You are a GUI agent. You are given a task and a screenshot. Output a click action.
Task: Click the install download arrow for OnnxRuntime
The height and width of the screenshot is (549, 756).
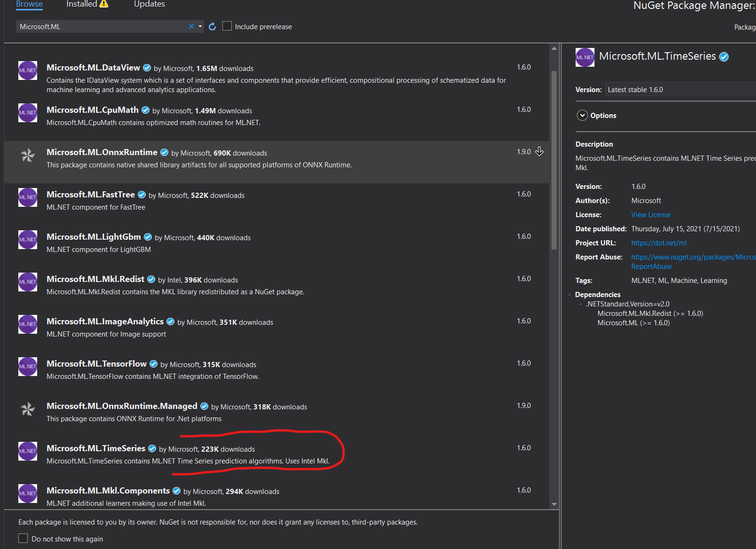pos(539,151)
